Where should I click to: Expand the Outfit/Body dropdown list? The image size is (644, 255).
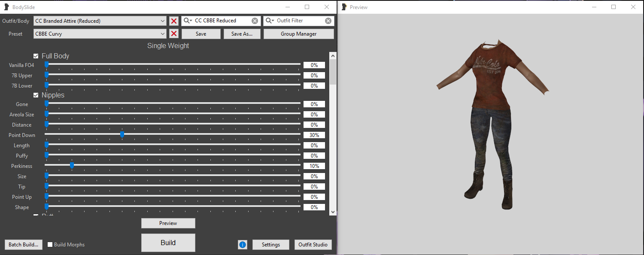pyautogui.click(x=162, y=21)
